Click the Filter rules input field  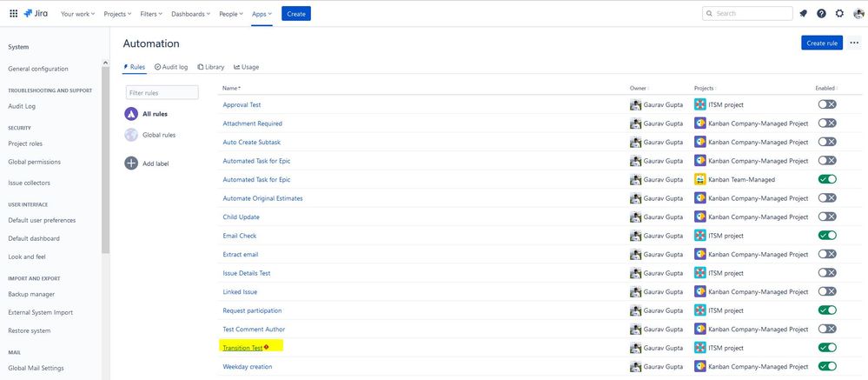[x=162, y=92]
